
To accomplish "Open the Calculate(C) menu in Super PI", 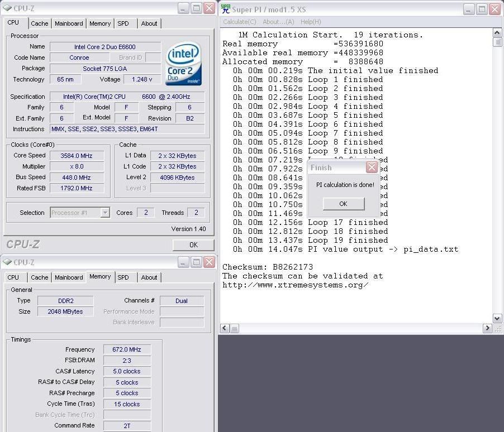I will tap(240, 22).
